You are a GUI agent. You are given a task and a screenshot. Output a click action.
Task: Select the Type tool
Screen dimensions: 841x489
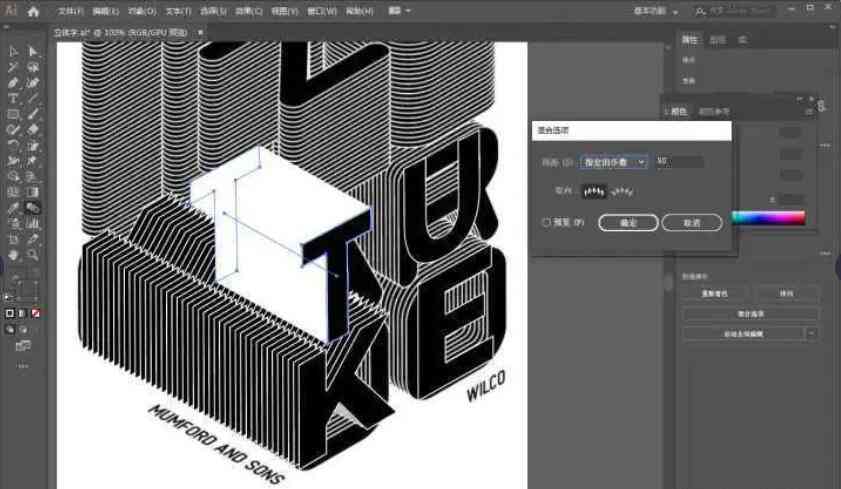13,98
